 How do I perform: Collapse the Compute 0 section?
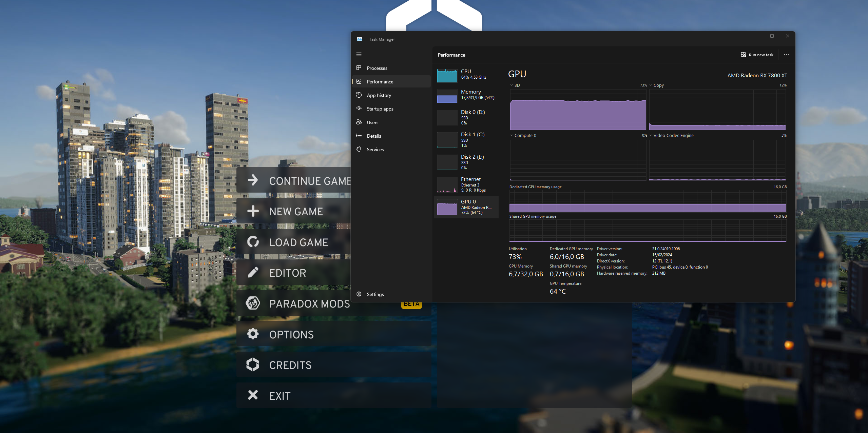511,135
